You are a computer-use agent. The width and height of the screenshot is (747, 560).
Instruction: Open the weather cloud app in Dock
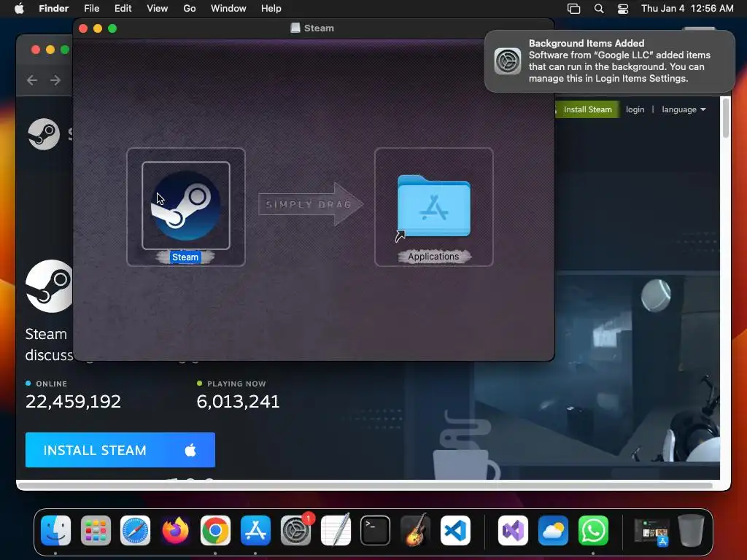[553, 531]
